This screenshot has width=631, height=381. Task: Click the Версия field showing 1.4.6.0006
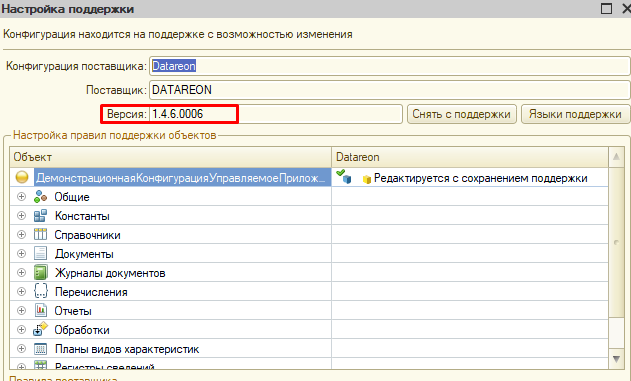pos(276,114)
